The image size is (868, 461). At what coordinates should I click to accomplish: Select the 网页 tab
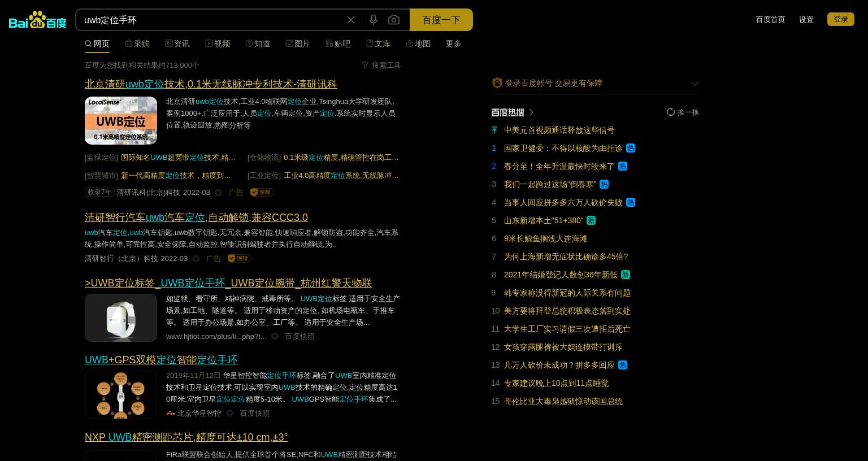[97, 44]
